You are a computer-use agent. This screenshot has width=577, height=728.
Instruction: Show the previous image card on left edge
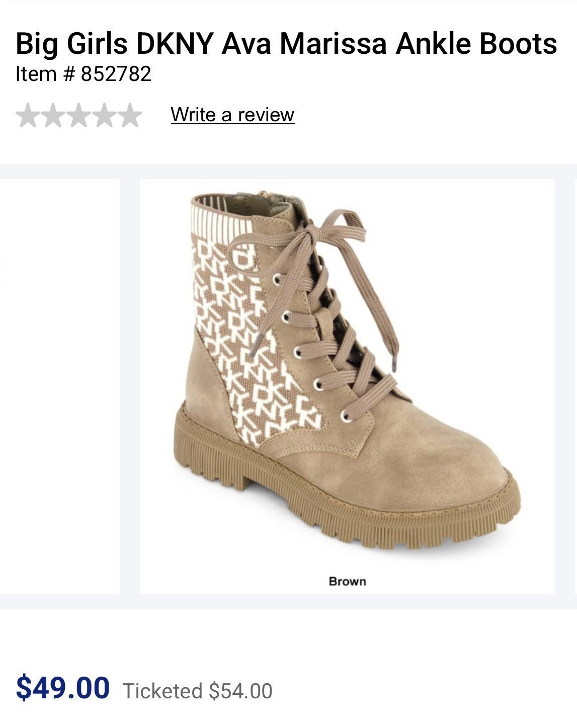click(60, 386)
